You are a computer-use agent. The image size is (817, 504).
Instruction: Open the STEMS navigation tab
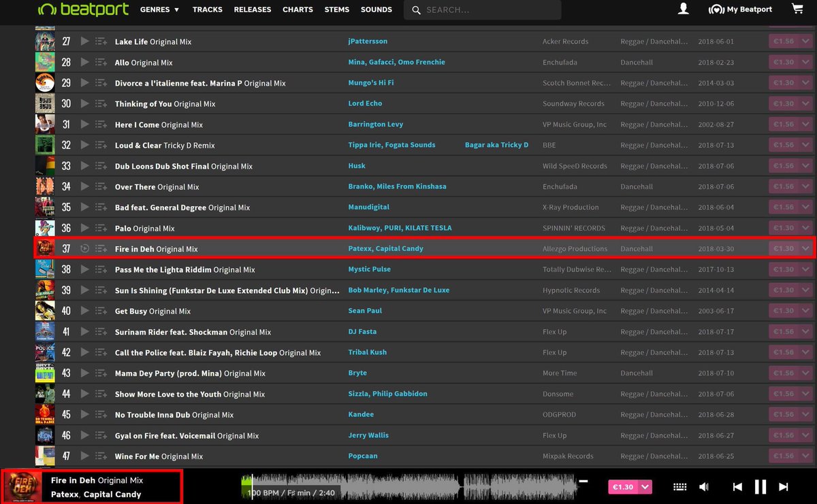pyautogui.click(x=336, y=10)
